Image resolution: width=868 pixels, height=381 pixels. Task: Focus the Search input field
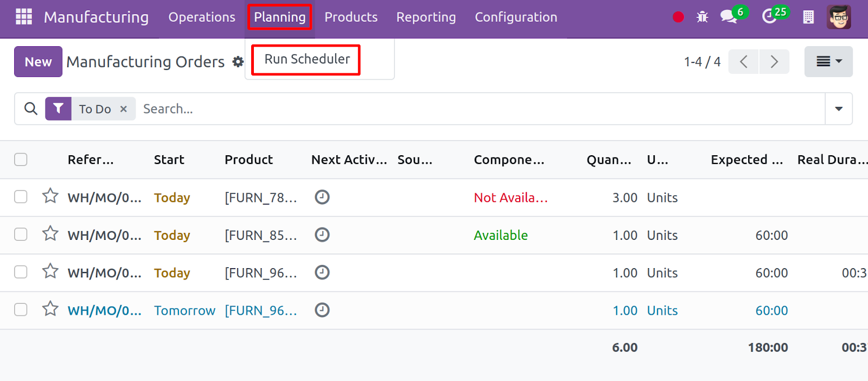pos(480,109)
